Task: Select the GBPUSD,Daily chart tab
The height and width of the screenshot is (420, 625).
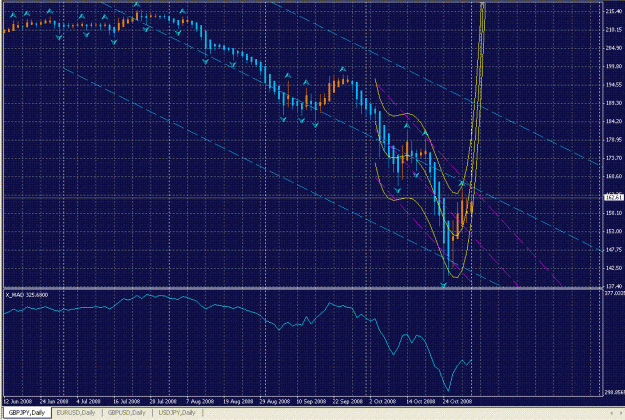Action: click(127, 413)
